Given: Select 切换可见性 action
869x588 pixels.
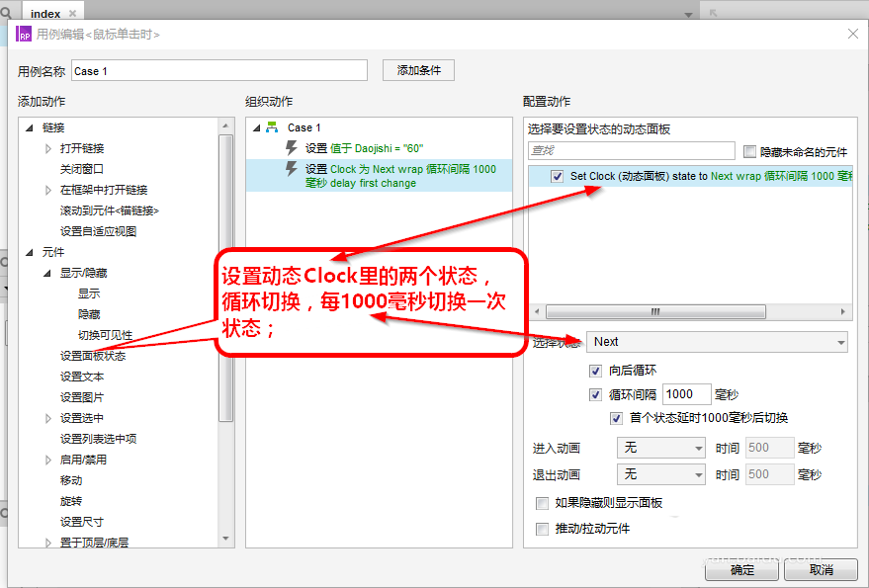Looking at the screenshot, I should (x=106, y=335).
